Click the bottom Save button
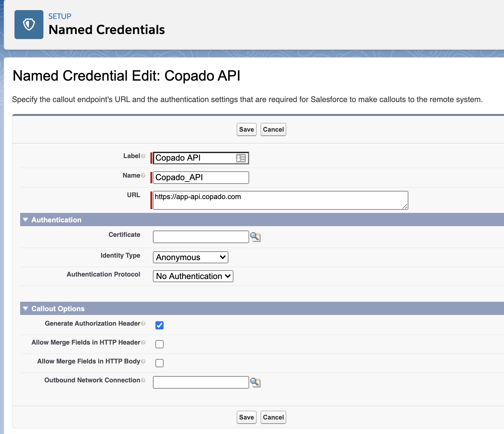This screenshot has width=504, height=434. (247, 417)
